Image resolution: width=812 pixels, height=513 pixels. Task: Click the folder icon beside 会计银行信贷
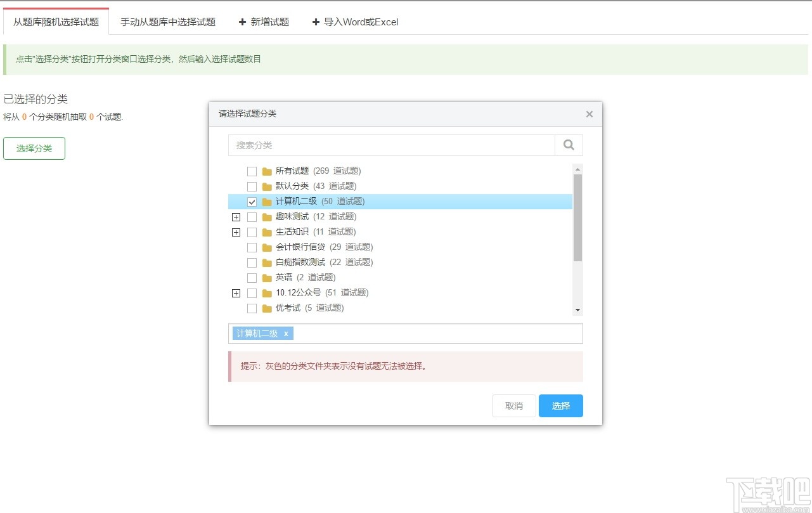pyautogui.click(x=266, y=247)
